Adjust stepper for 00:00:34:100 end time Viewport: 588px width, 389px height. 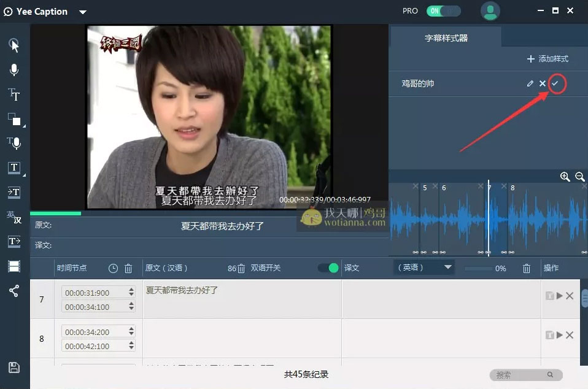(x=131, y=306)
